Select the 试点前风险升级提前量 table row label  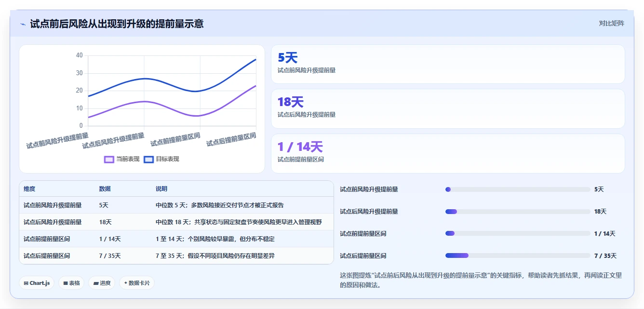coord(53,205)
